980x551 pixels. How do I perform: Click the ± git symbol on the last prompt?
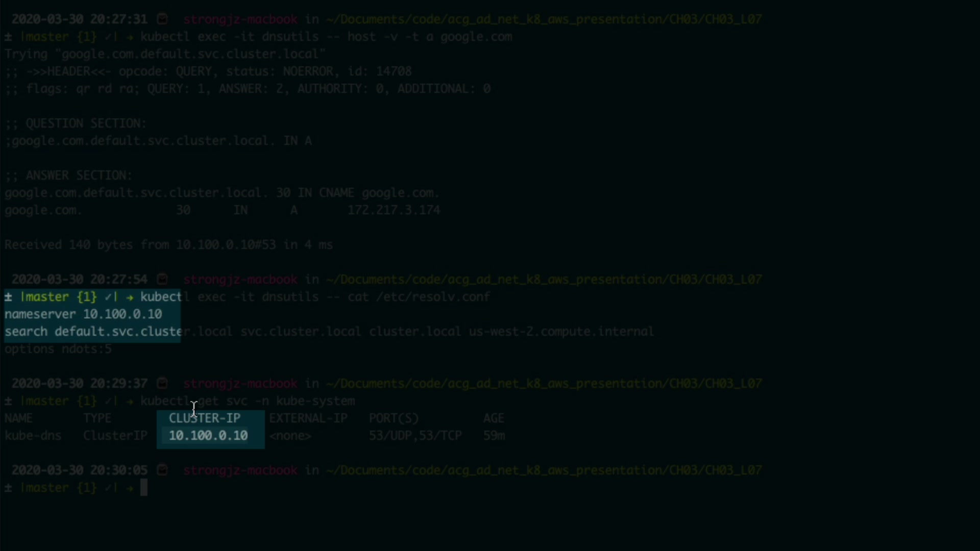tap(8, 488)
